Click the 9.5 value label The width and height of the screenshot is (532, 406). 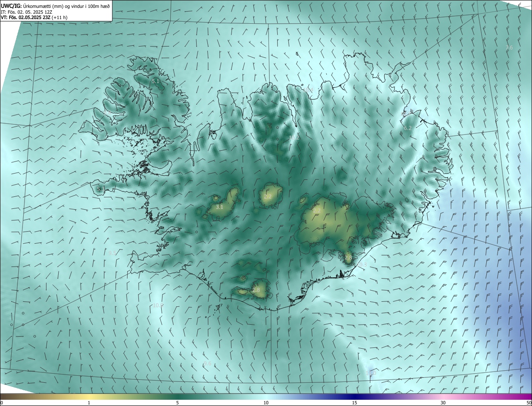click(112, 253)
